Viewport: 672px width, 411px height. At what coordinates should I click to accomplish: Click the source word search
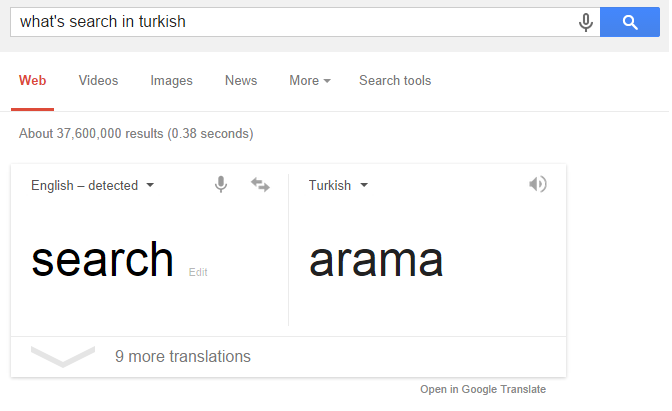(x=102, y=259)
